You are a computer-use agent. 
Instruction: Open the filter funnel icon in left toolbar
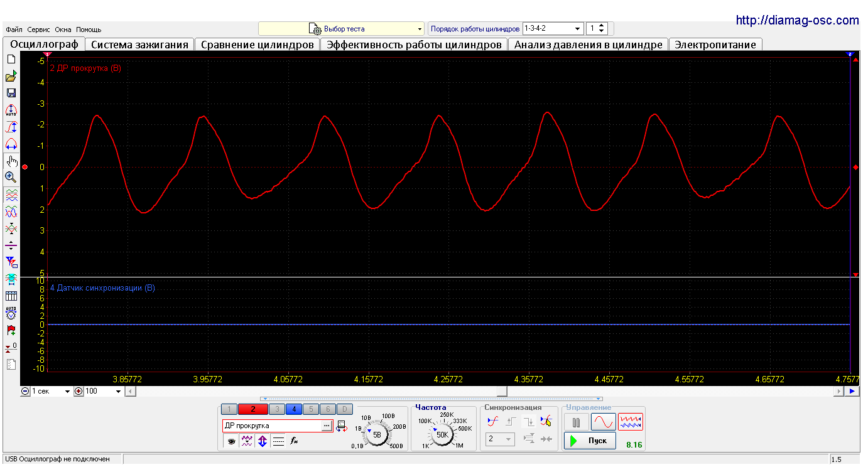[11, 262]
